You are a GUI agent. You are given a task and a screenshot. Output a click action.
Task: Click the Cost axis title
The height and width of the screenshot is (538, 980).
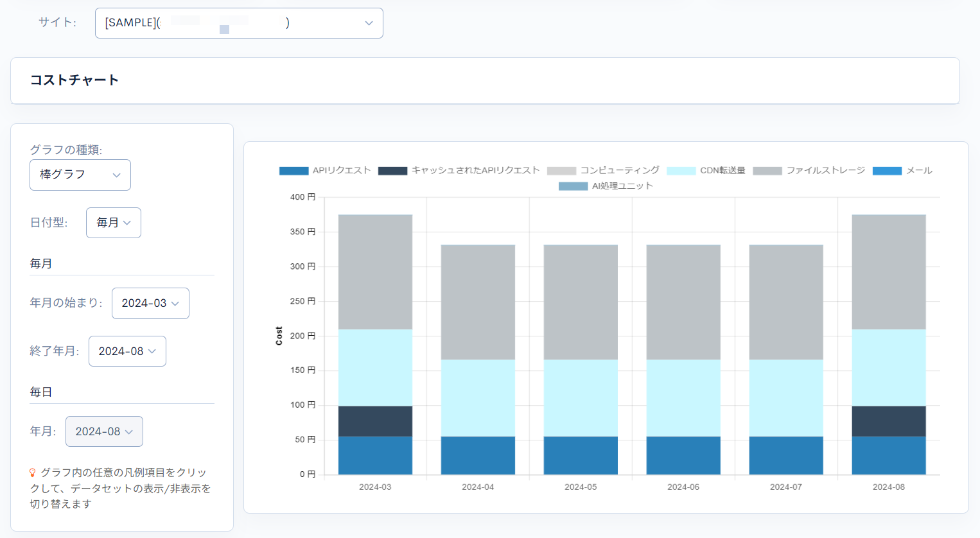coord(279,336)
